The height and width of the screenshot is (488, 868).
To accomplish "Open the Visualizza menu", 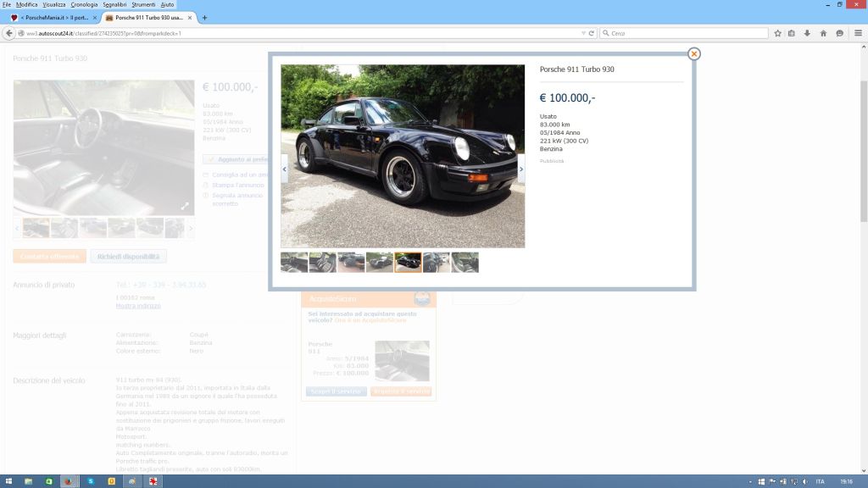I will click(54, 4).
